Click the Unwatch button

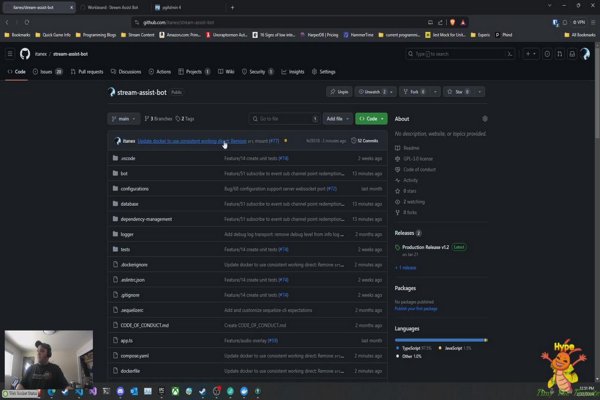click(x=371, y=92)
